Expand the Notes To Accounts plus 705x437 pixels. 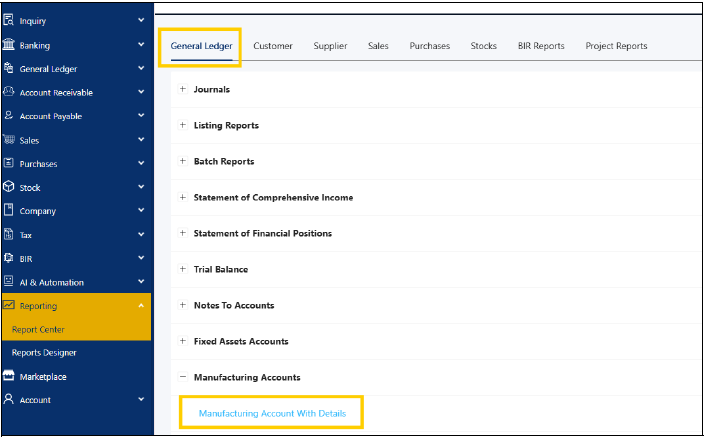click(x=183, y=305)
